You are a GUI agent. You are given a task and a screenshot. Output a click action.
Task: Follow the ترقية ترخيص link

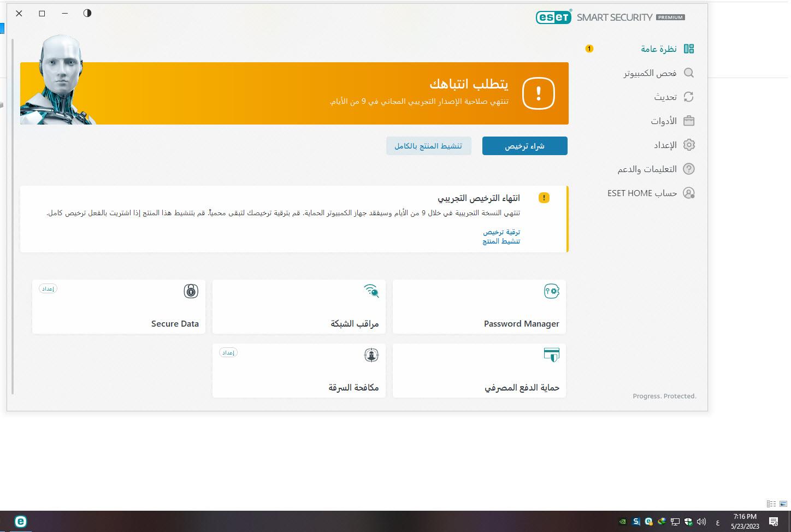click(501, 232)
